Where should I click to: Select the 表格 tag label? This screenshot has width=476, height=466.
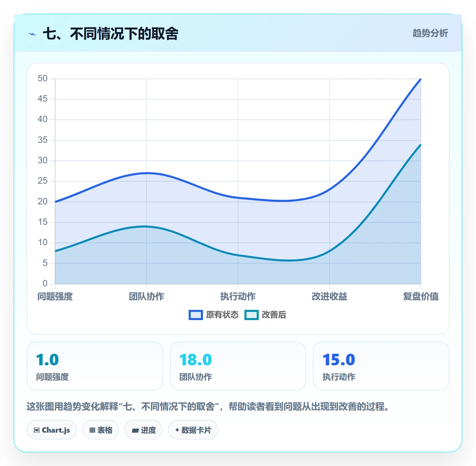click(x=105, y=430)
